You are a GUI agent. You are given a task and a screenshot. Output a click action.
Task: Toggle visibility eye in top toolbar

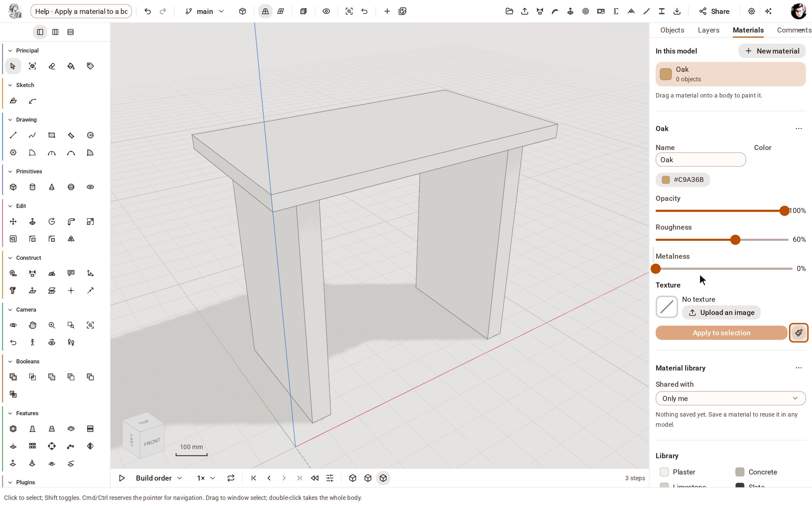326,11
